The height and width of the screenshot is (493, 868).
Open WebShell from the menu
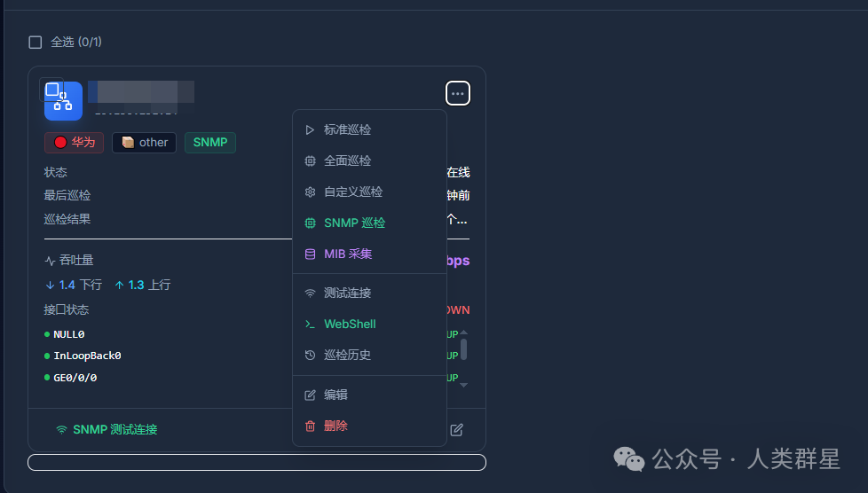(369, 324)
